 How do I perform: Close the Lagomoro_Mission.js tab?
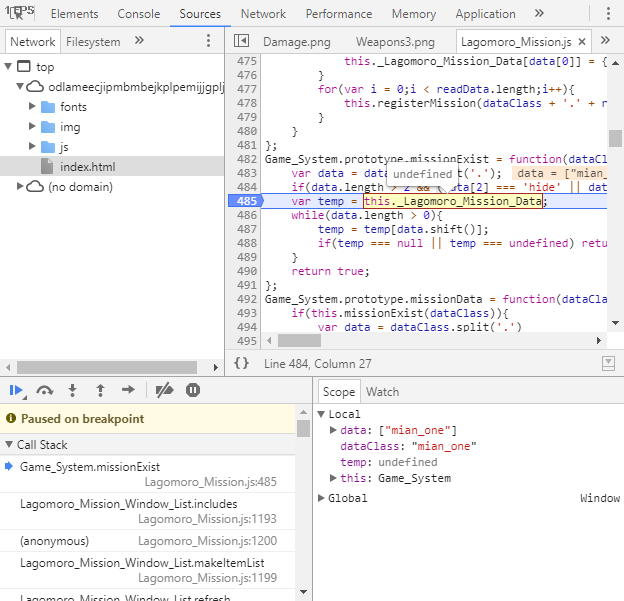(582, 41)
